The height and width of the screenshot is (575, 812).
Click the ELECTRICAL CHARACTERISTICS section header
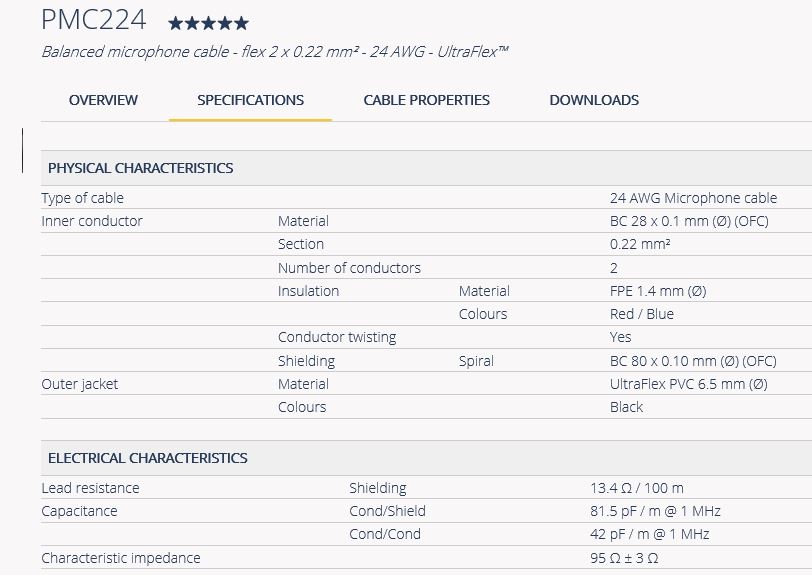click(148, 458)
